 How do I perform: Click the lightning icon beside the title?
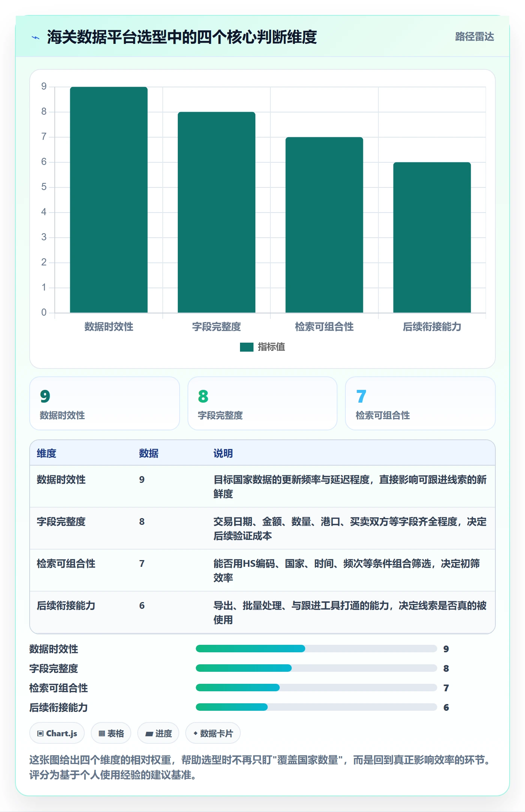click(x=36, y=37)
